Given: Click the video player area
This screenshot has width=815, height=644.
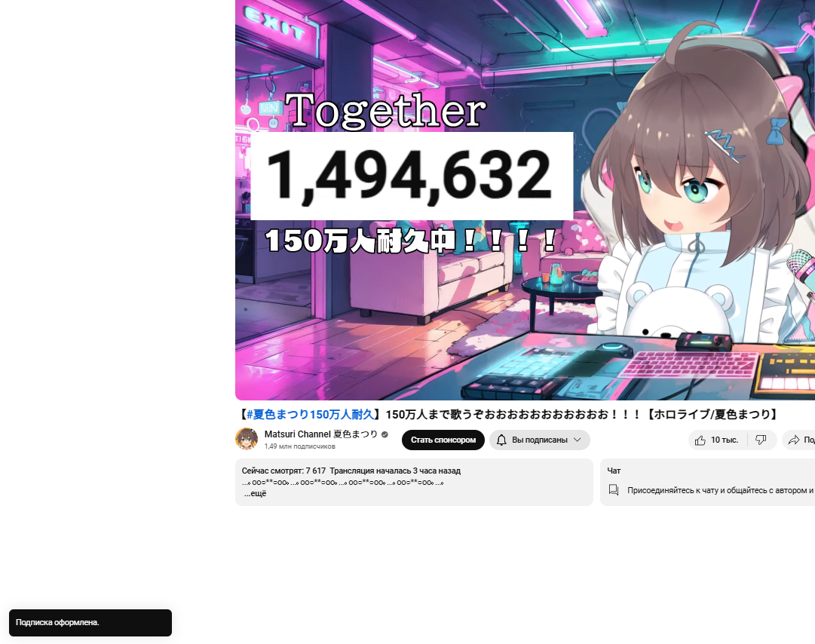Looking at the screenshot, I should click(x=525, y=200).
